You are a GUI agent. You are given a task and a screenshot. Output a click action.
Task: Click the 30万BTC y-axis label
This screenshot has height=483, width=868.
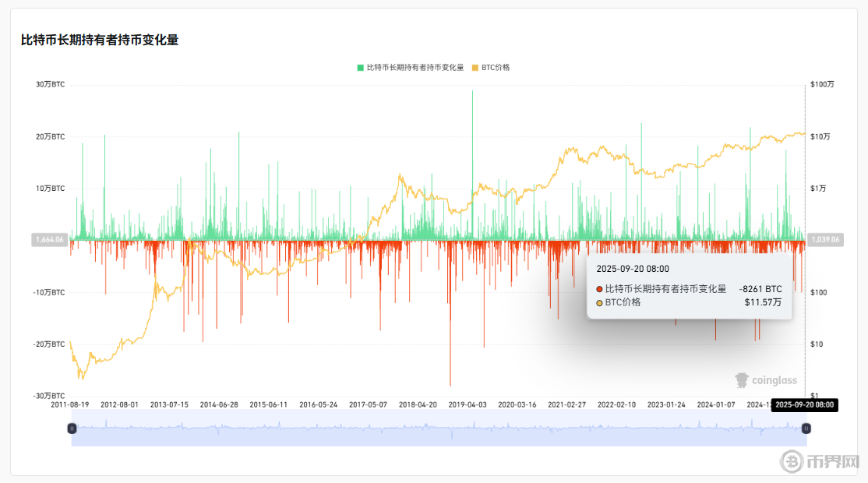point(51,84)
